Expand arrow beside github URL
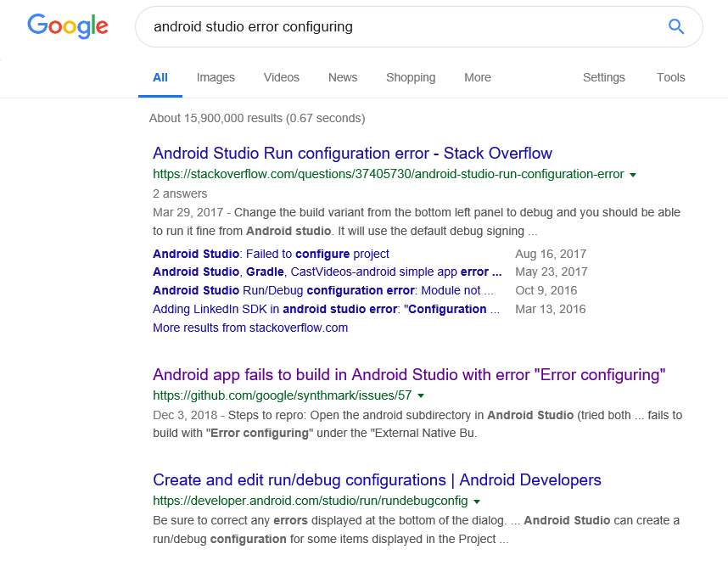728x566 pixels. [x=421, y=396]
